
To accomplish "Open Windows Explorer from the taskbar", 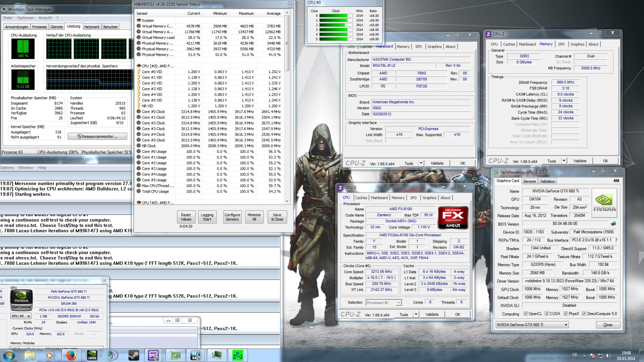I will [x=30, y=356].
